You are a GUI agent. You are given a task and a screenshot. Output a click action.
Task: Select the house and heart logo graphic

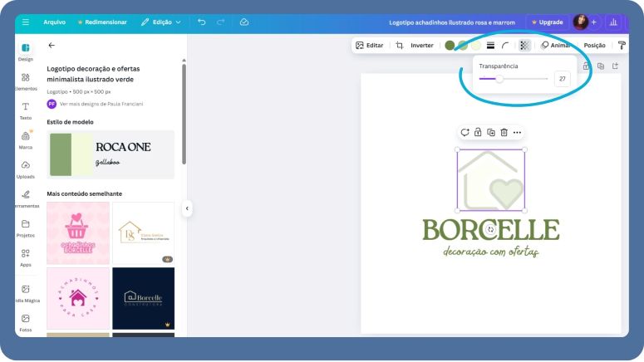pos(491,180)
